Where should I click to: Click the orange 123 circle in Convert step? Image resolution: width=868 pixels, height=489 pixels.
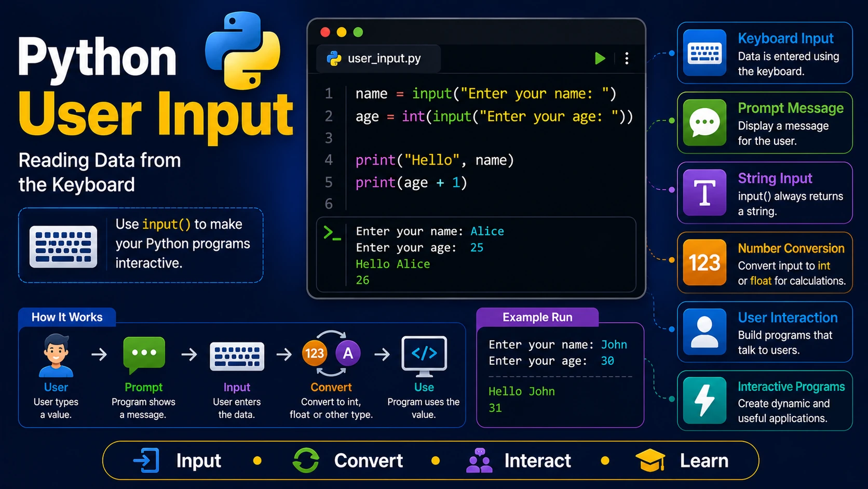point(315,353)
